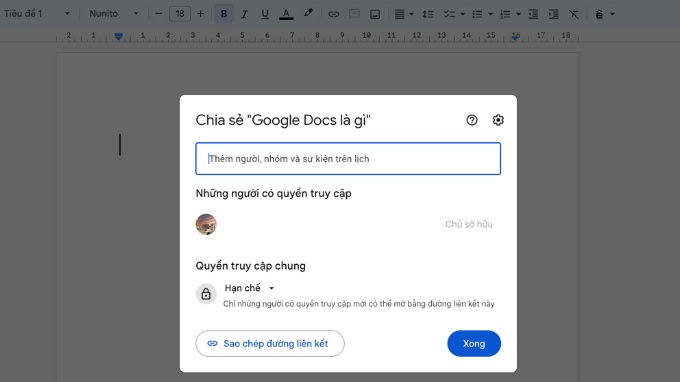Click the restricted access description text
The image size is (680, 382).
click(x=359, y=304)
